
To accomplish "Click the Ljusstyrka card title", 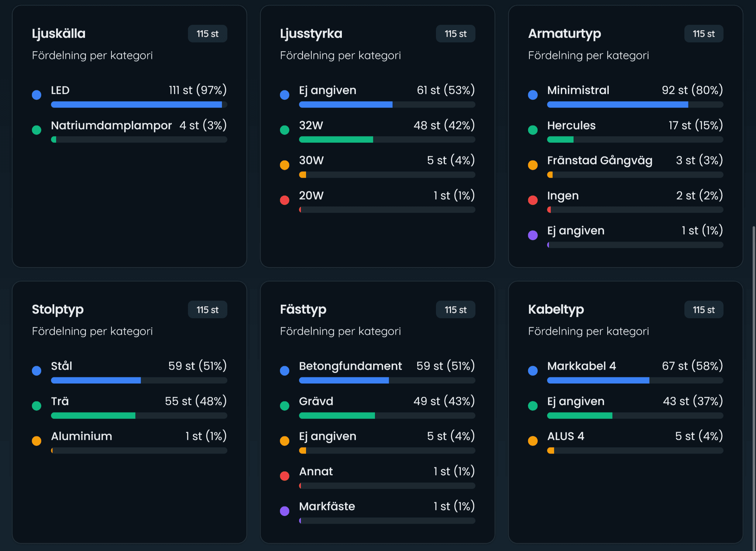I will click(x=311, y=34).
